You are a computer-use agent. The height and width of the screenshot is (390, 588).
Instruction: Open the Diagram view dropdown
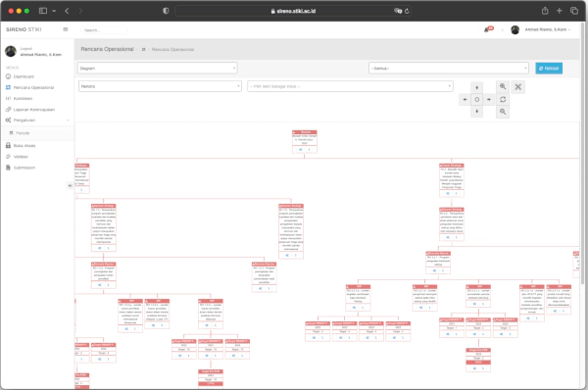157,69
